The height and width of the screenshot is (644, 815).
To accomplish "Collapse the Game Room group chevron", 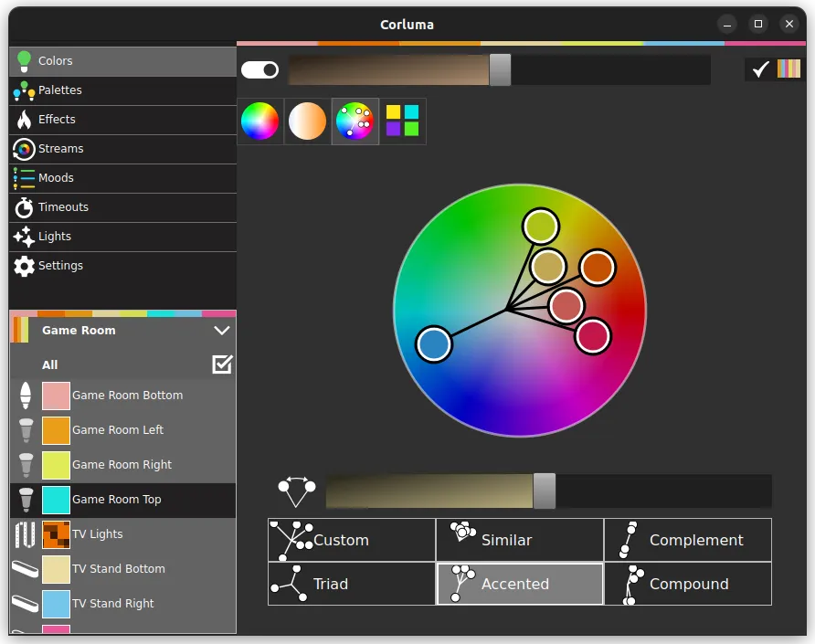I will point(222,331).
